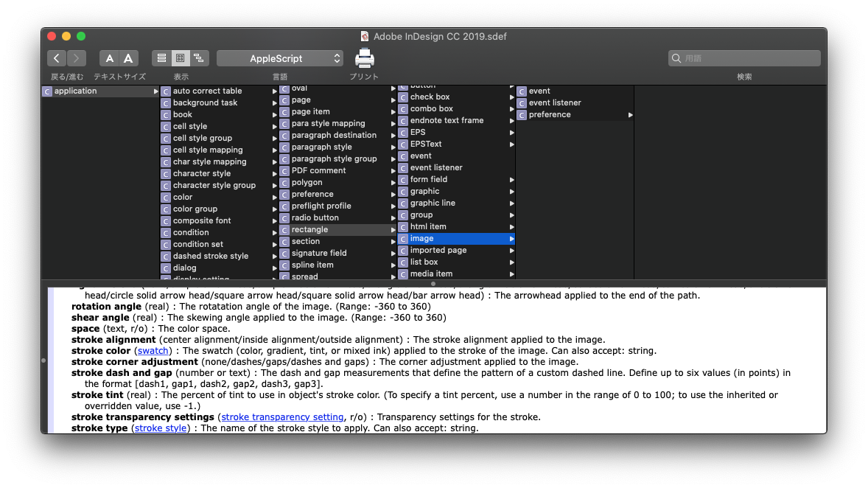The image size is (868, 488).
Task: Switch to hierarchy tree view icon
Action: (x=199, y=58)
